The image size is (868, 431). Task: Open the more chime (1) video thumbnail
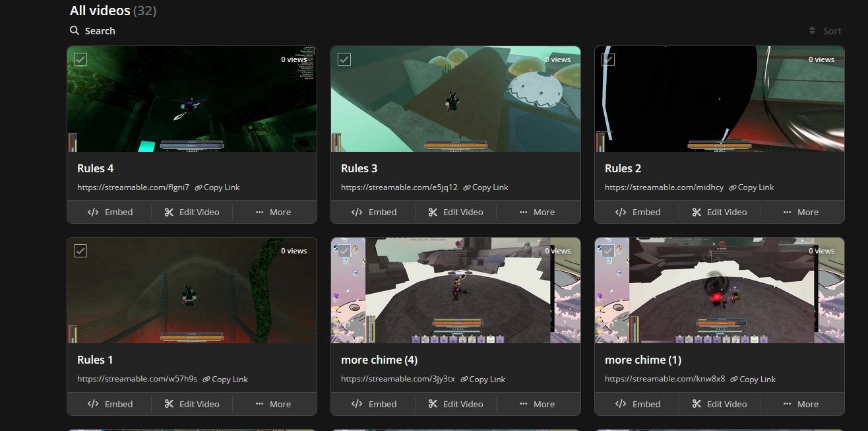point(719,290)
